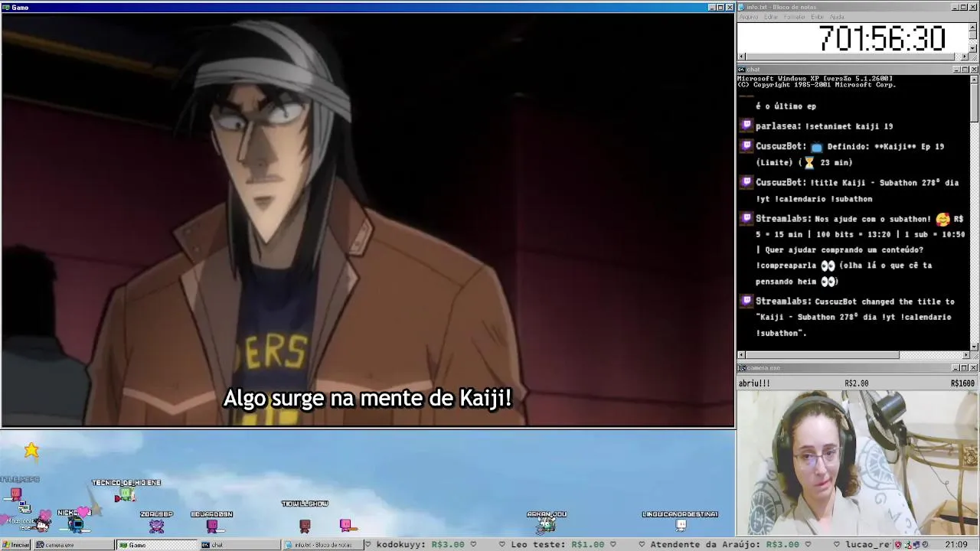The height and width of the screenshot is (551, 980).
Task: Open the Editar menu in Notepad
Action: point(771,17)
